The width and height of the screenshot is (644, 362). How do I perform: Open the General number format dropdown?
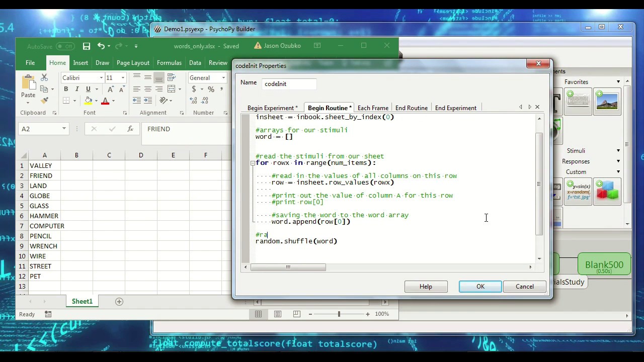point(223,78)
